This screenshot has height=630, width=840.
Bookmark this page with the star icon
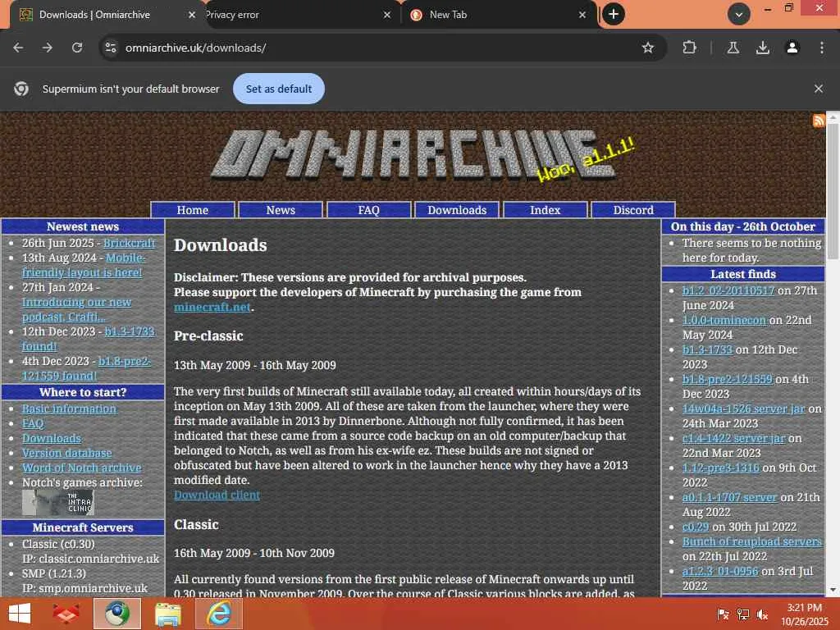(x=648, y=48)
